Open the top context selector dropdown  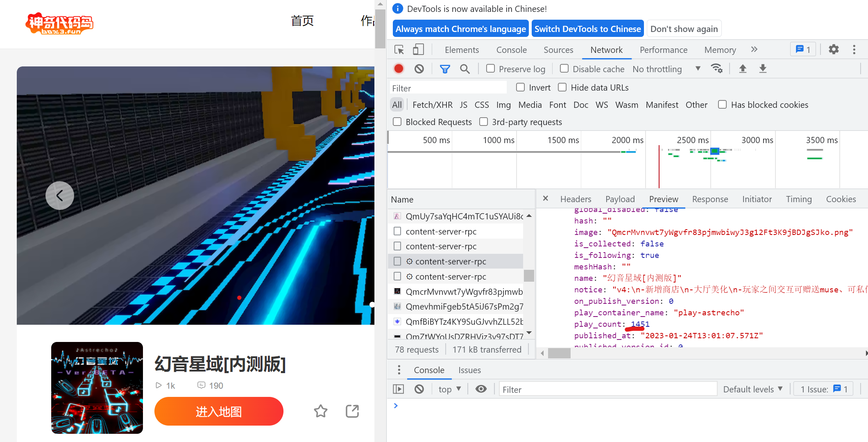pos(450,389)
